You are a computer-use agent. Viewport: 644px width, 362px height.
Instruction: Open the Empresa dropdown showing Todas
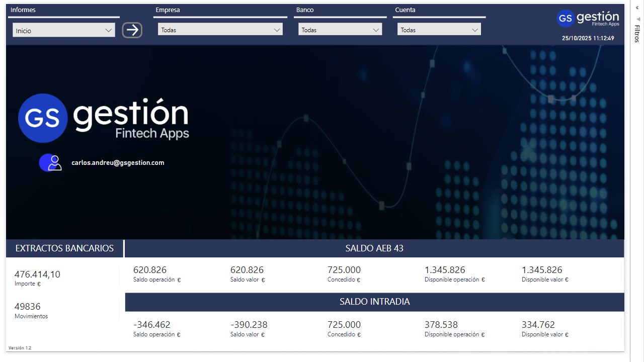220,30
